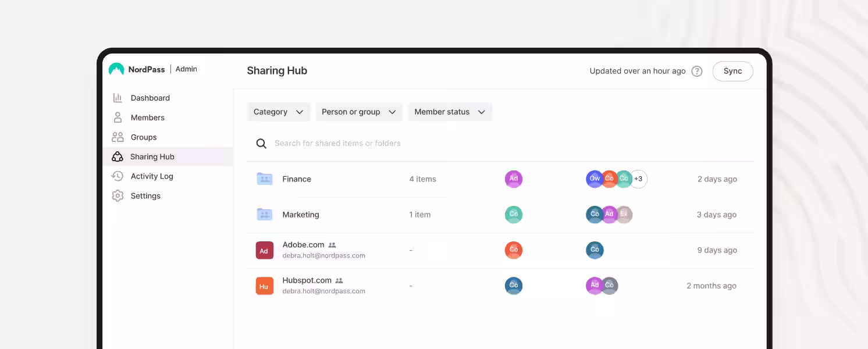Screen dimensions: 868x349
Task: Select the orange Hubspot.com item icon
Action: 265,286
